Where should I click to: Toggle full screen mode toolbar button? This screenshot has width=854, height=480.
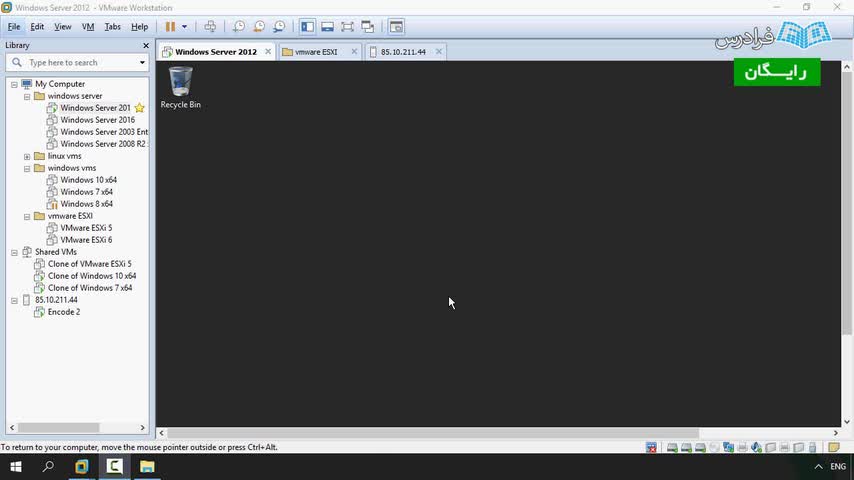tap(347, 27)
